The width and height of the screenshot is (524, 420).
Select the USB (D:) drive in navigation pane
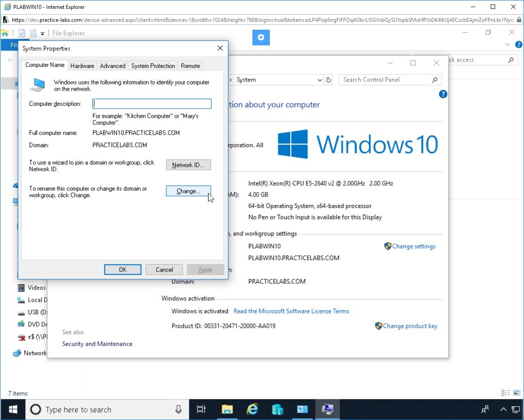32,312
